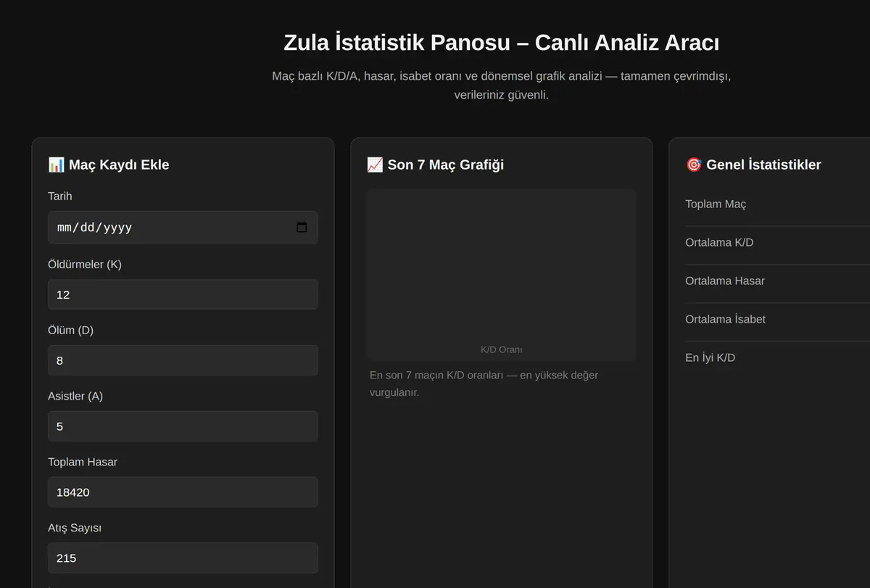Focus the Toplam Hasar input with 18420
Screen dimensions: 870x588
pos(183,492)
